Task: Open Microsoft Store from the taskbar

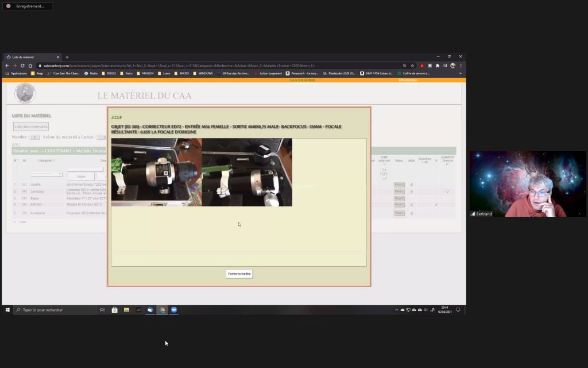Action: [114, 310]
